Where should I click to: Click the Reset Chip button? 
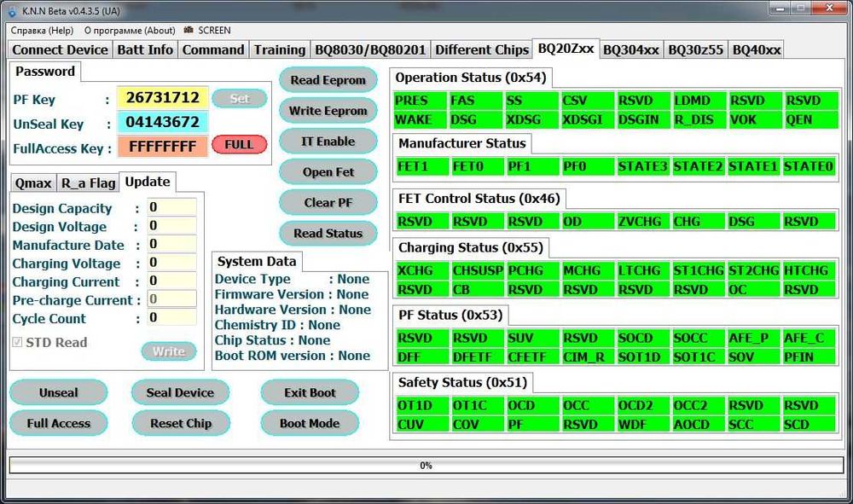(180, 423)
